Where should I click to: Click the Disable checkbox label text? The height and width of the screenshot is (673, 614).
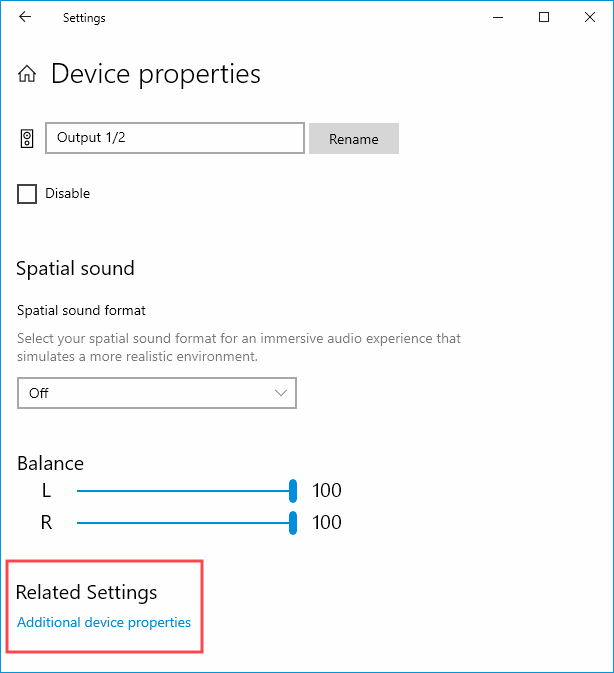[67, 194]
